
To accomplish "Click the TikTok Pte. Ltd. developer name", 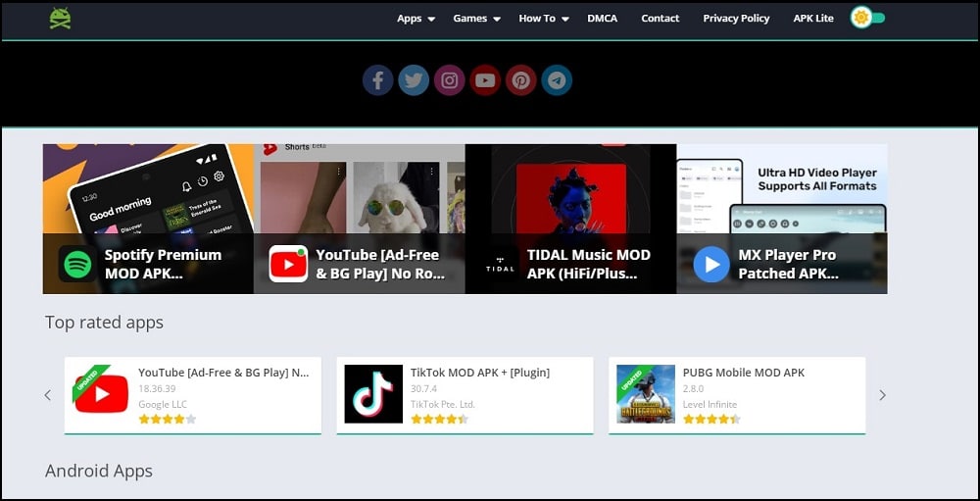I will pyautogui.click(x=443, y=404).
